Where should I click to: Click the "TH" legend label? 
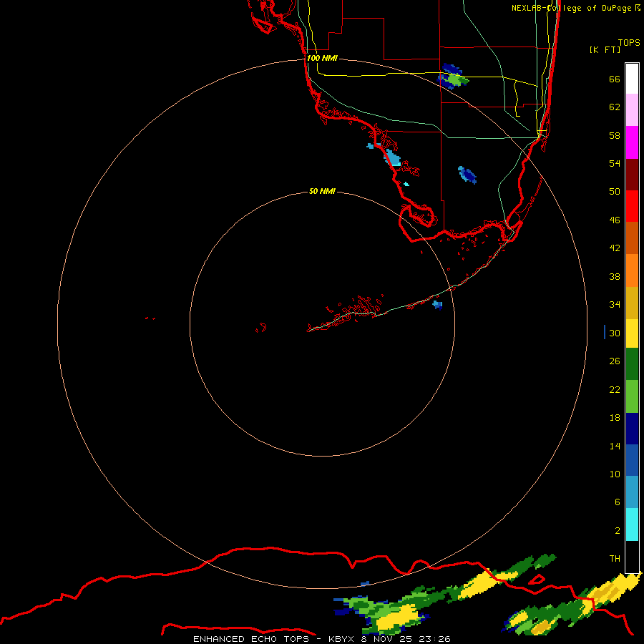615,559
